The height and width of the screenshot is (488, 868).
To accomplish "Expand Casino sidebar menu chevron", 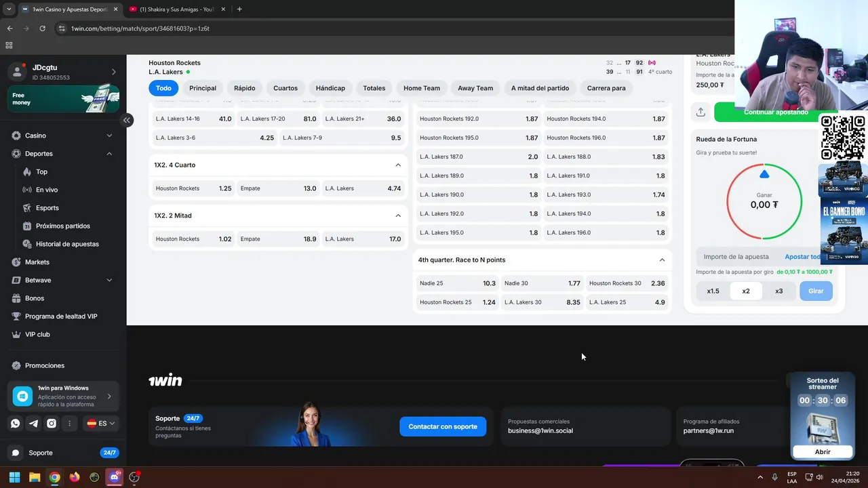I will 109,136.
